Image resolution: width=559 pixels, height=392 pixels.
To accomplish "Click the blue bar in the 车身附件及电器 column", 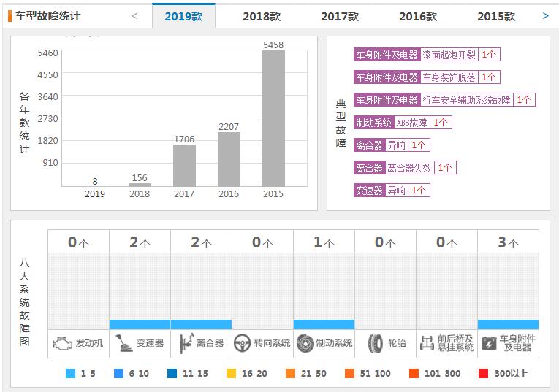I will point(508,324).
